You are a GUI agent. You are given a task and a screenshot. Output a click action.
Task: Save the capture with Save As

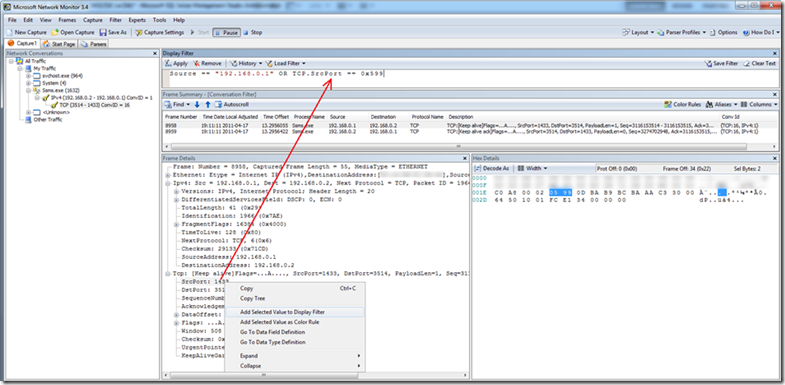pos(113,33)
